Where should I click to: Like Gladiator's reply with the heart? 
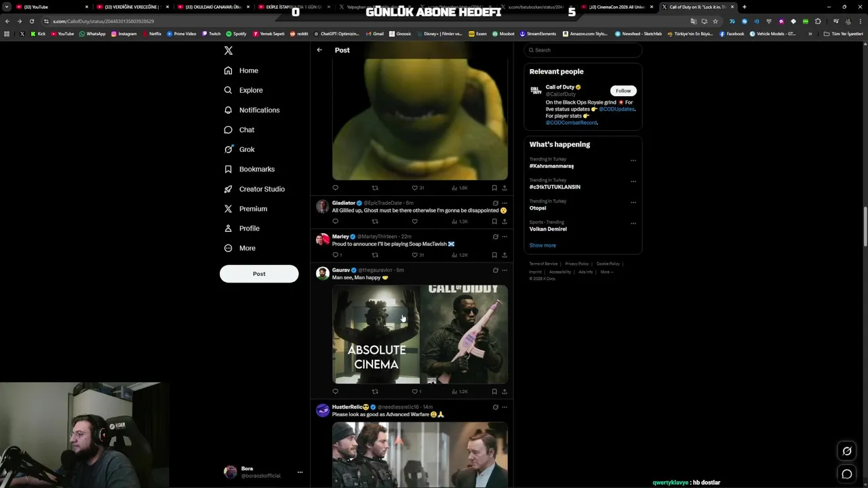(414, 222)
